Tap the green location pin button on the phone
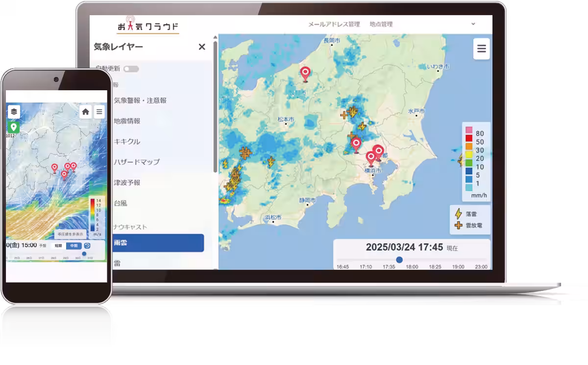This screenshot has height=365, width=588. tap(14, 127)
